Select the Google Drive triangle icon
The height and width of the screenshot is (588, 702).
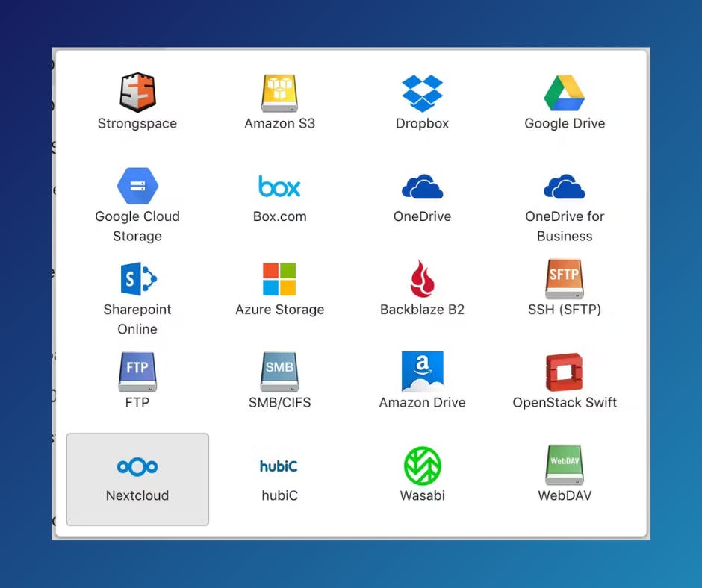(x=564, y=93)
